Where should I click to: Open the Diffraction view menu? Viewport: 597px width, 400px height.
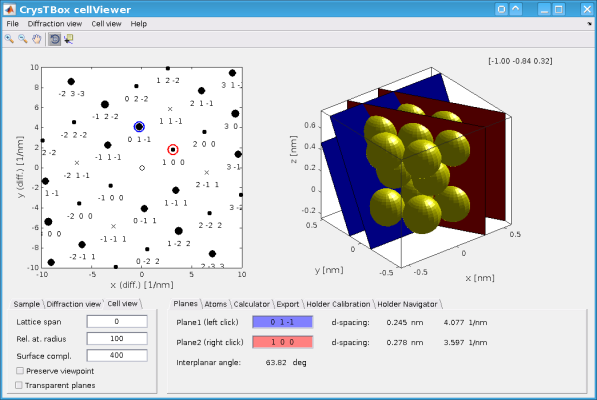click(55, 24)
